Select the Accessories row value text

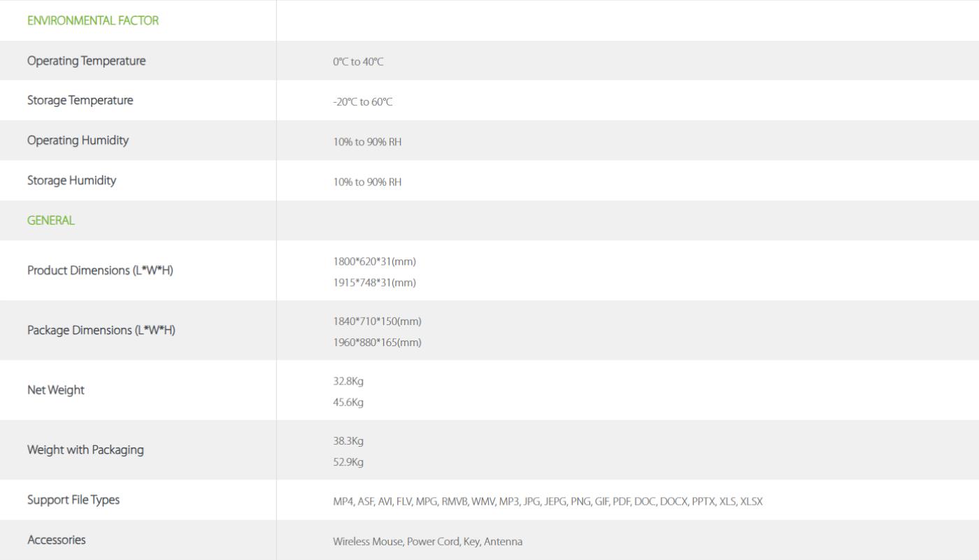coord(427,541)
